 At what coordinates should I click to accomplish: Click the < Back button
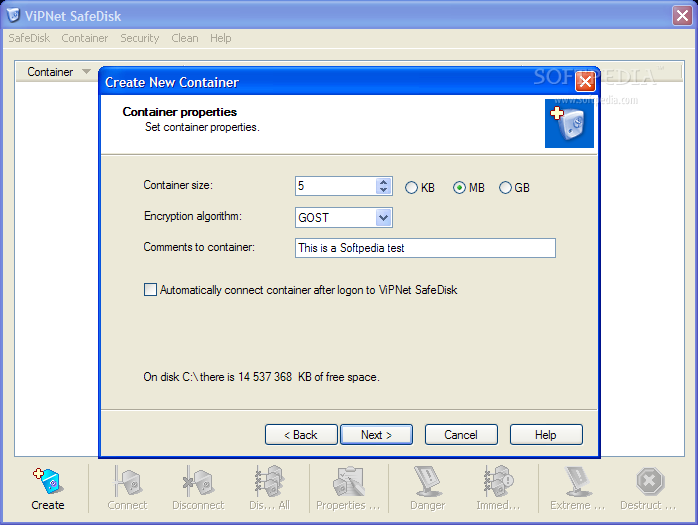click(301, 435)
